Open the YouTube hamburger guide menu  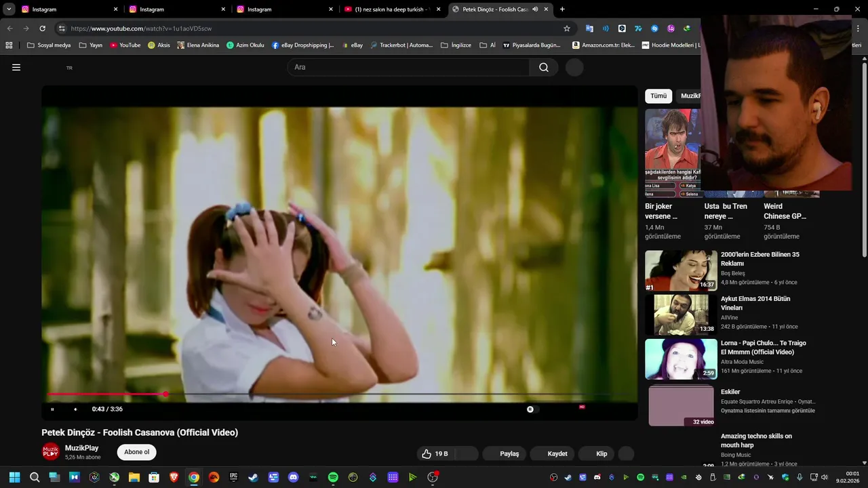click(16, 67)
